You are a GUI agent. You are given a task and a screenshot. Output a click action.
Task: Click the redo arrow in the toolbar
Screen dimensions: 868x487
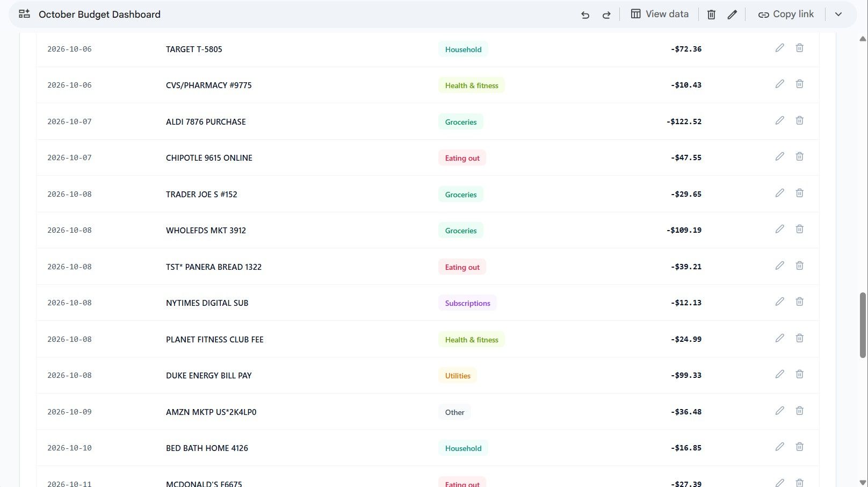click(606, 15)
